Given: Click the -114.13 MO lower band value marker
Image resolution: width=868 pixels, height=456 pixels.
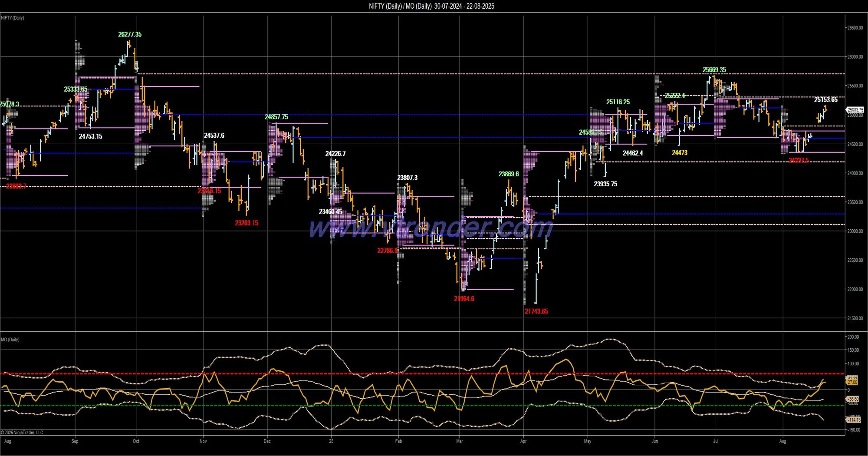Looking at the screenshot, I should click(853, 420).
